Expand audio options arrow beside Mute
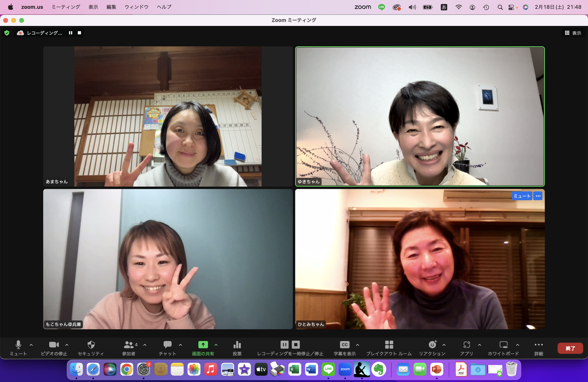 click(x=31, y=345)
